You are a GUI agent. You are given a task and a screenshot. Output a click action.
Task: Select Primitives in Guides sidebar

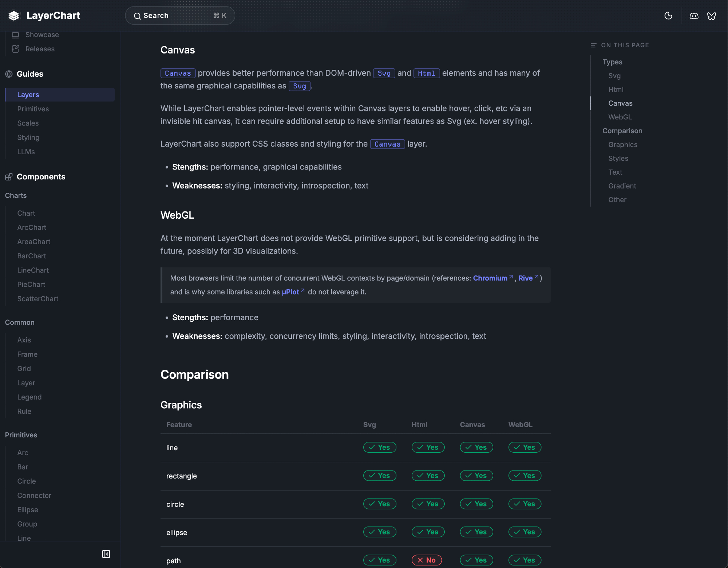pyautogui.click(x=33, y=109)
